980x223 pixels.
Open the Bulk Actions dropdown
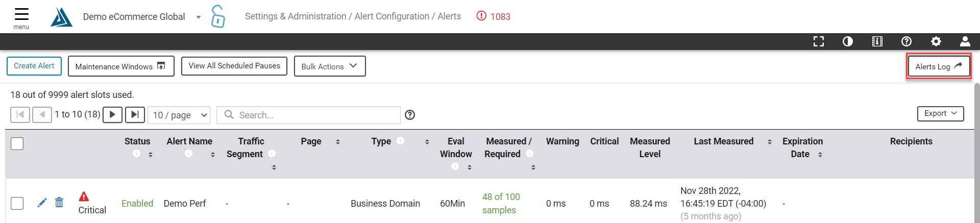[x=330, y=66]
